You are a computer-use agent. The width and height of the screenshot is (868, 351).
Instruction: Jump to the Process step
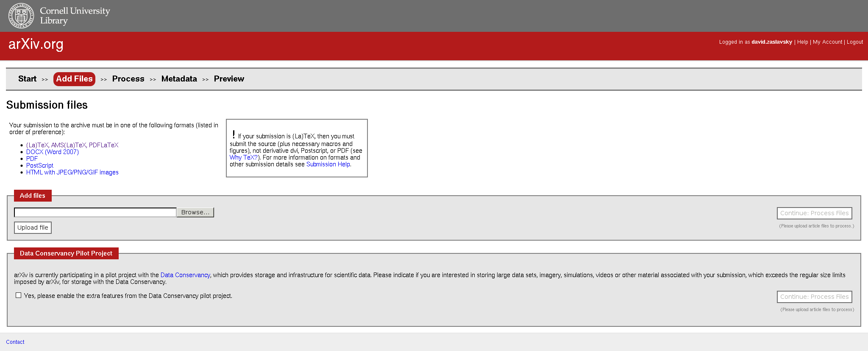click(128, 79)
